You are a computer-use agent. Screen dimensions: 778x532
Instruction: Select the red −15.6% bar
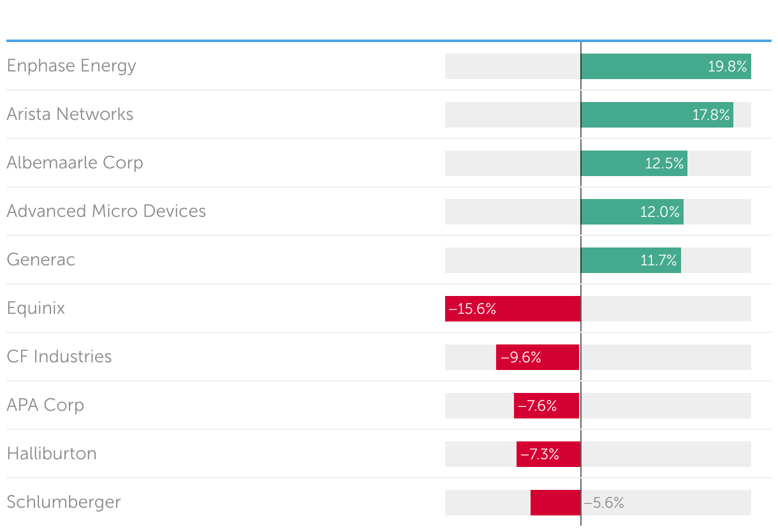pyautogui.click(x=513, y=309)
